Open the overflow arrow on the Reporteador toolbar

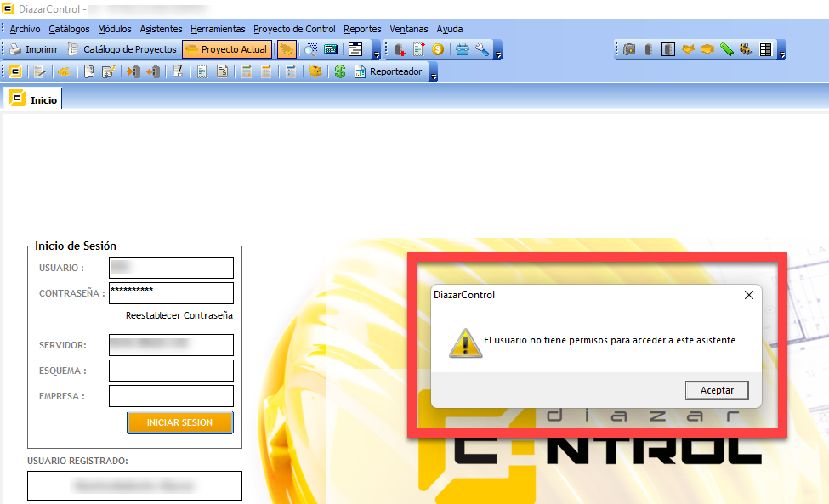click(x=433, y=76)
